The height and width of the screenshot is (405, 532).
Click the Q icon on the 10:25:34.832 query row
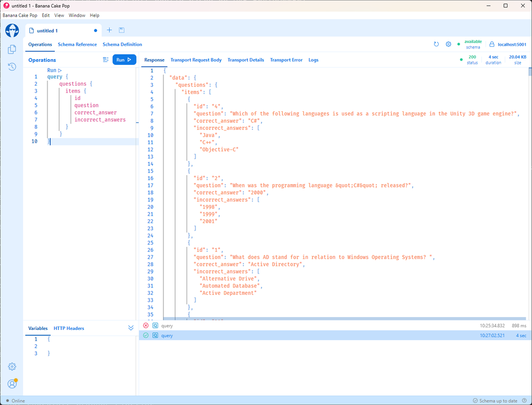pyautogui.click(x=155, y=326)
